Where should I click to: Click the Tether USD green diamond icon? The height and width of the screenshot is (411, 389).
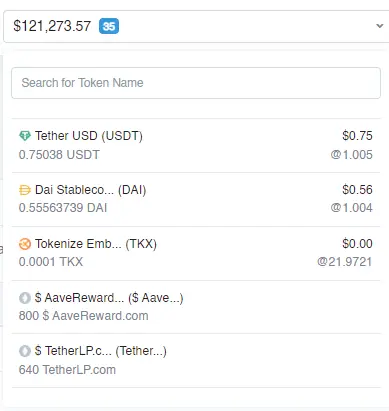tap(25, 136)
